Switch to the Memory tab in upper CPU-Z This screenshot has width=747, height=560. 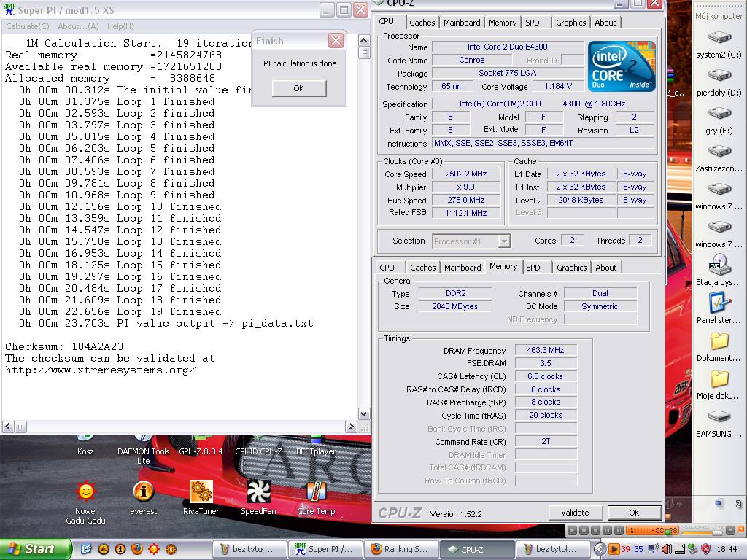[x=503, y=23]
